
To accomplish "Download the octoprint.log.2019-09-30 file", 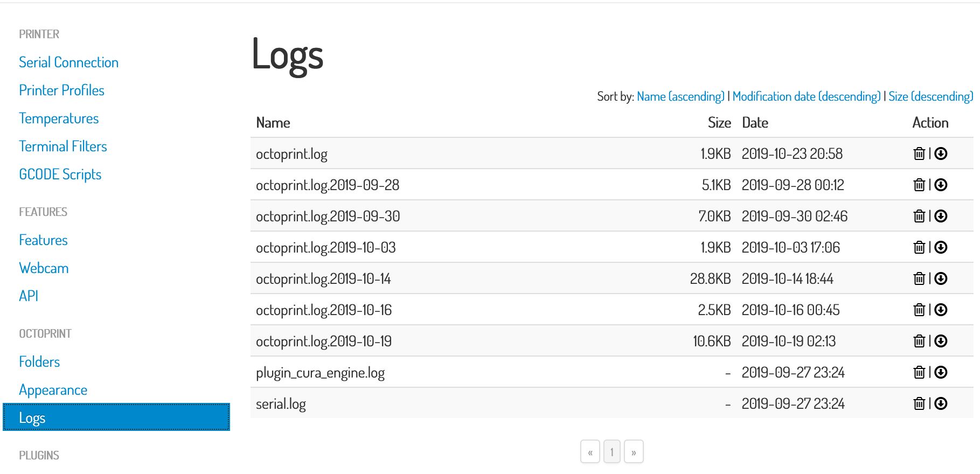I will click(x=941, y=216).
